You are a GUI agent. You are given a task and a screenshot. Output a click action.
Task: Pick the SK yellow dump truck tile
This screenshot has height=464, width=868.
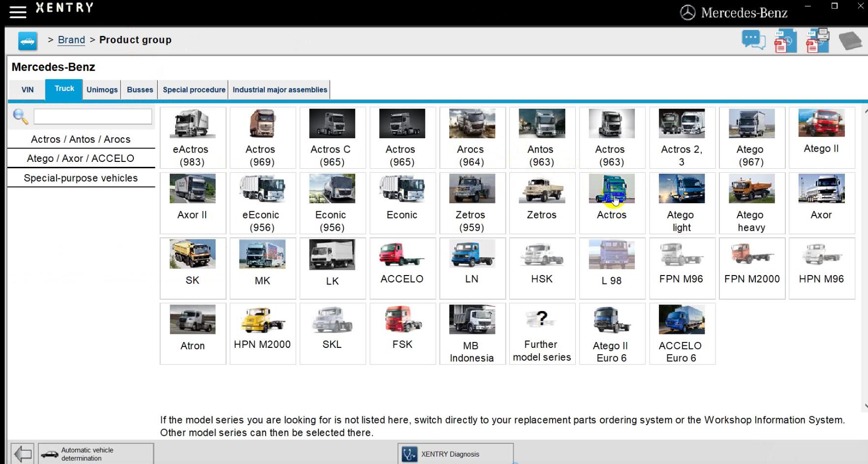coord(193,269)
